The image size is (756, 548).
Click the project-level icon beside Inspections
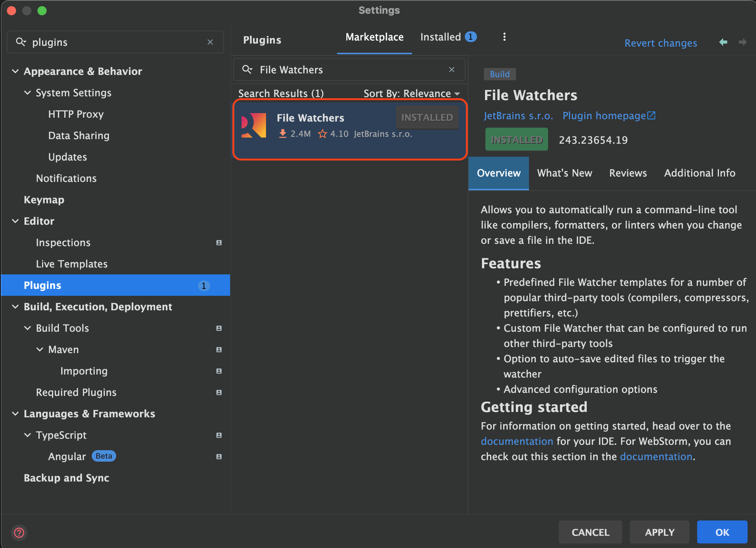[x=219, y=243]
